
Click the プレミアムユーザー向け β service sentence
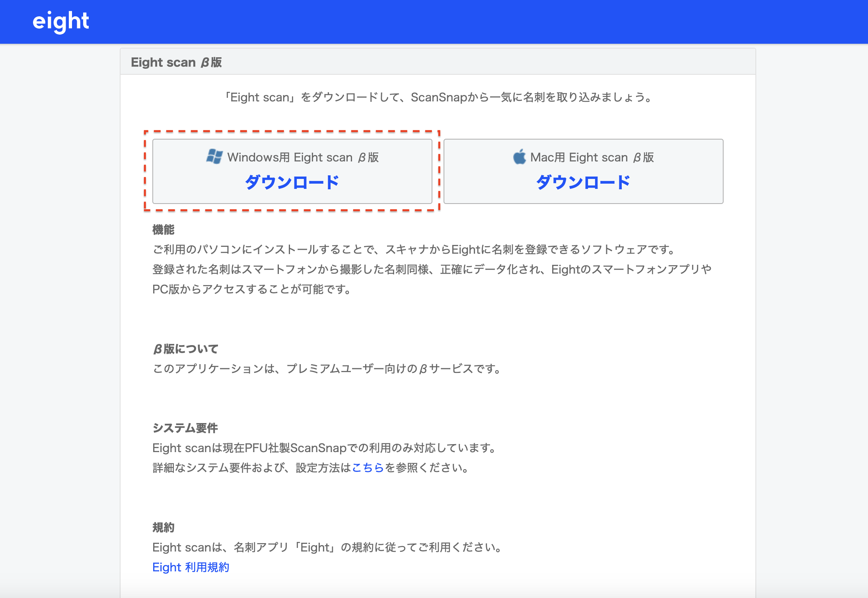(x=328, y=369)
